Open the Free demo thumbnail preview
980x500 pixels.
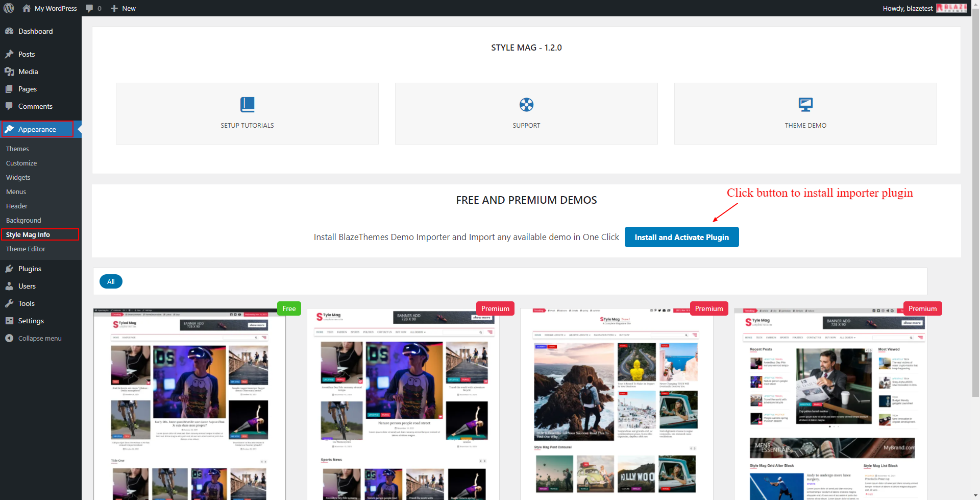click(x=189, y=403)
